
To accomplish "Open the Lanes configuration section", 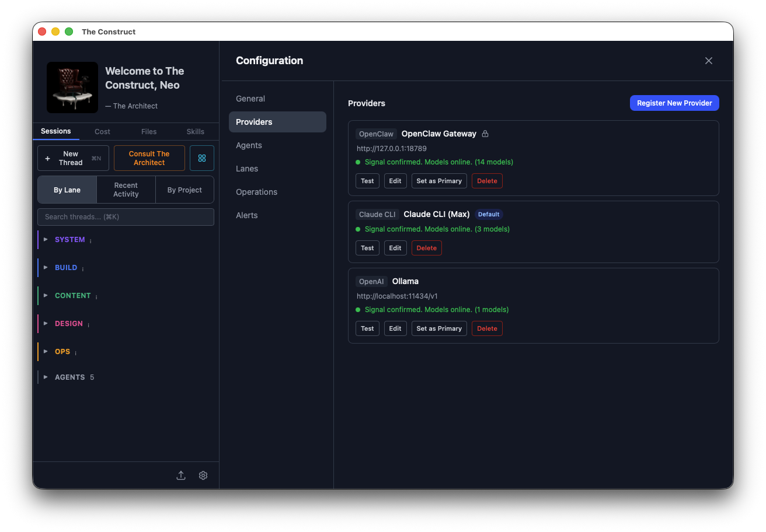I will tap(277, 169).
